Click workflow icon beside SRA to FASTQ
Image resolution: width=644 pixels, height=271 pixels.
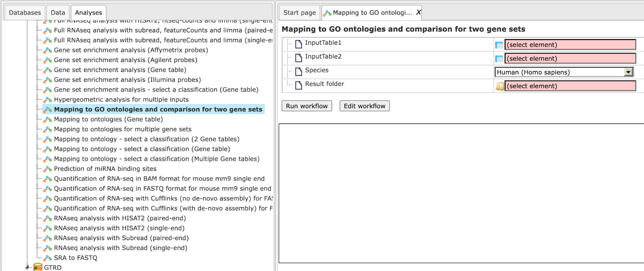(47, 258)
